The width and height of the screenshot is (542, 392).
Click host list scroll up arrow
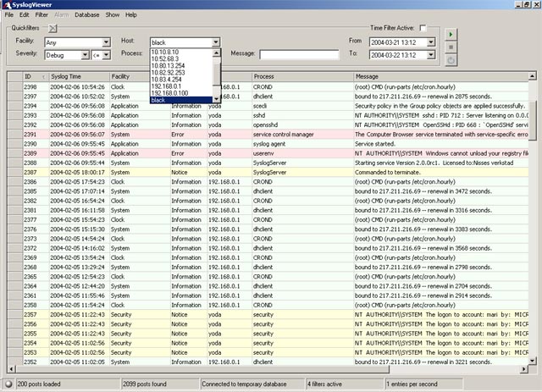[217, 52]
